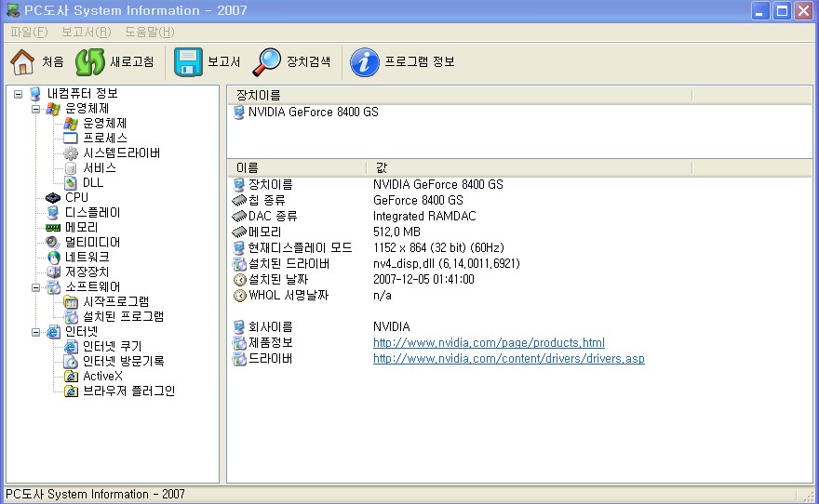Click the 새로고침 toolbar label

[132, 62]
